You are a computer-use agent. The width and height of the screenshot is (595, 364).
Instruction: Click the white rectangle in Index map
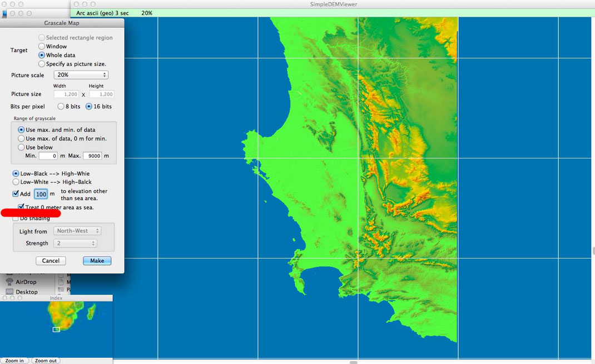point(56,330)
